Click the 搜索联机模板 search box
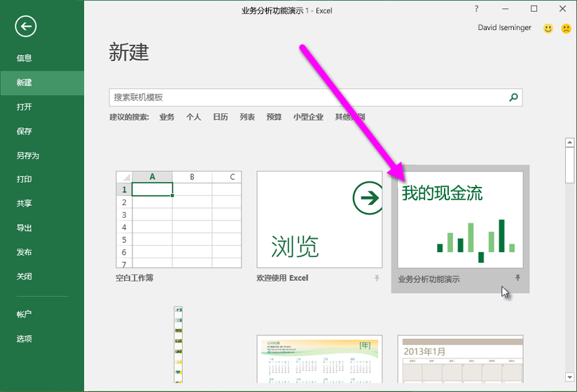 tap(316, 97)
